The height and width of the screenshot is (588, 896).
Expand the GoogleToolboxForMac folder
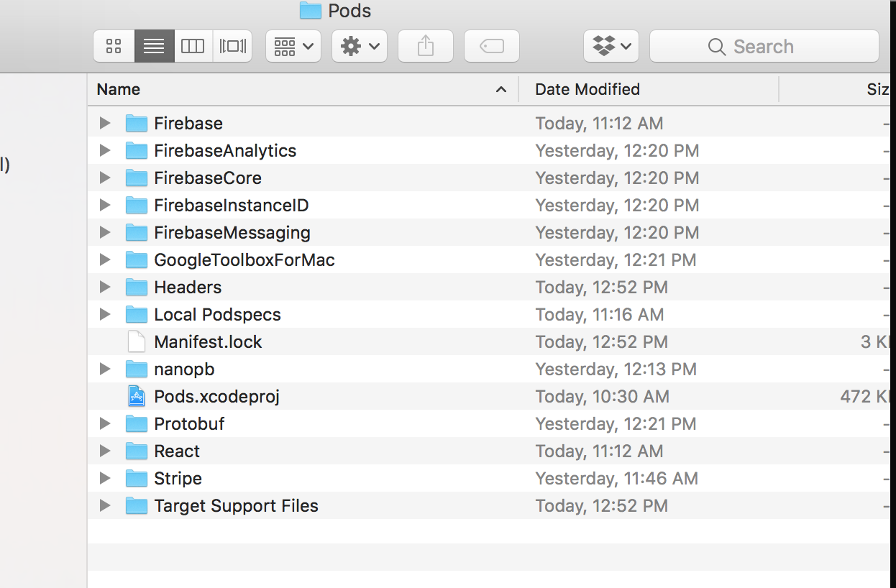105,259
